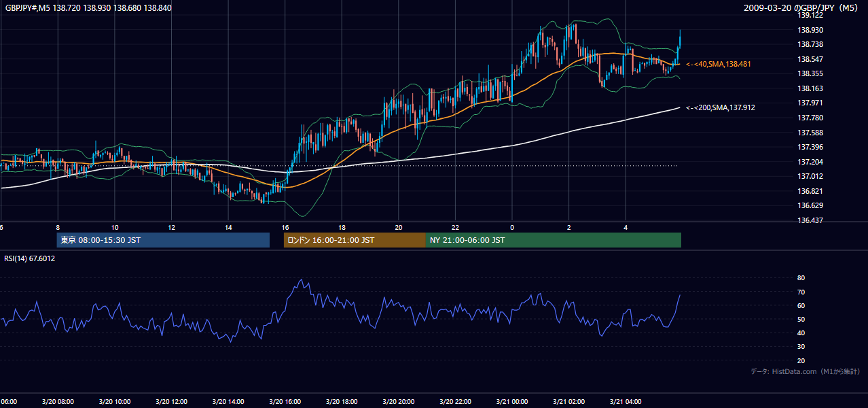Image resolution: width=868 pixels, height=408 pixels.
Task: Click the 3/20 10:00 time axis label
Action: pyautogui.click(x=115, y=402)
